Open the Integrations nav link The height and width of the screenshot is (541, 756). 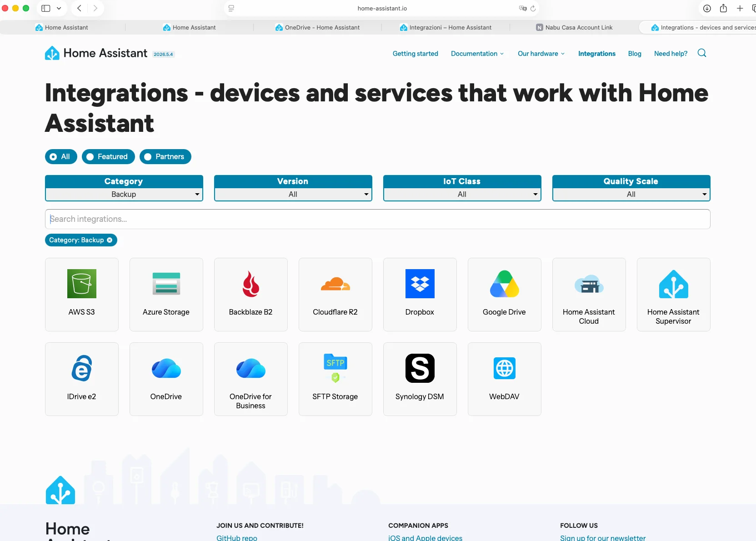coord(597,54)
